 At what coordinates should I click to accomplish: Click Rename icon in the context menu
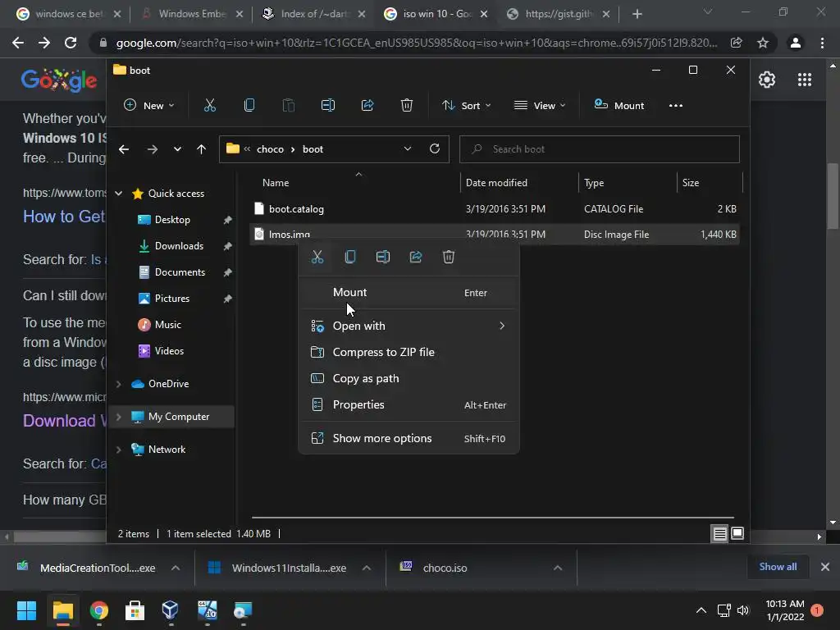(x=383, y=257)
